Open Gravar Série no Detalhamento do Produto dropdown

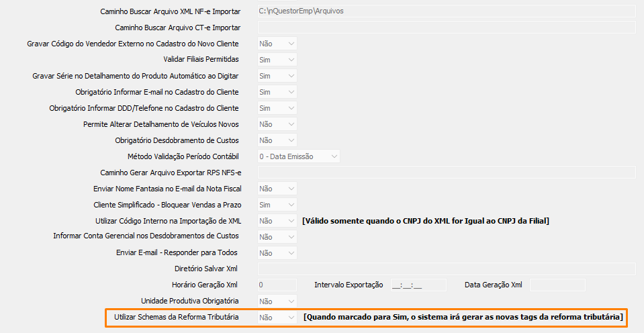tap(277, 76)
